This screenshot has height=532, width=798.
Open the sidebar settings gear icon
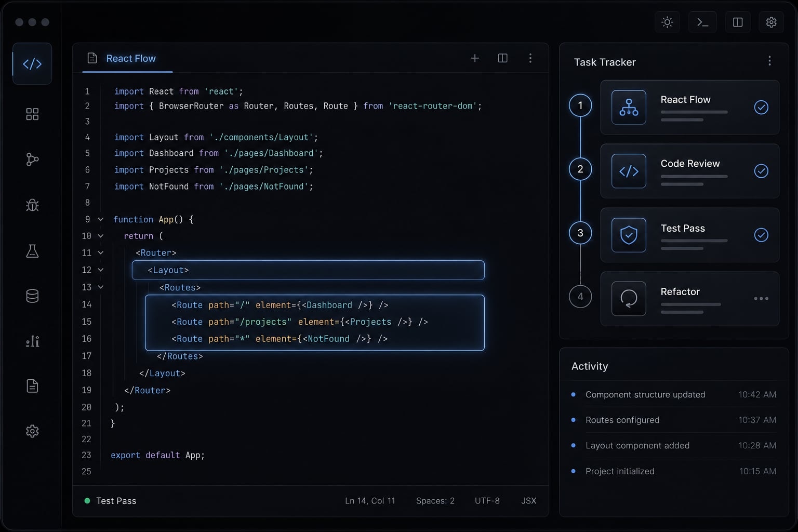(x=32, y=431)
